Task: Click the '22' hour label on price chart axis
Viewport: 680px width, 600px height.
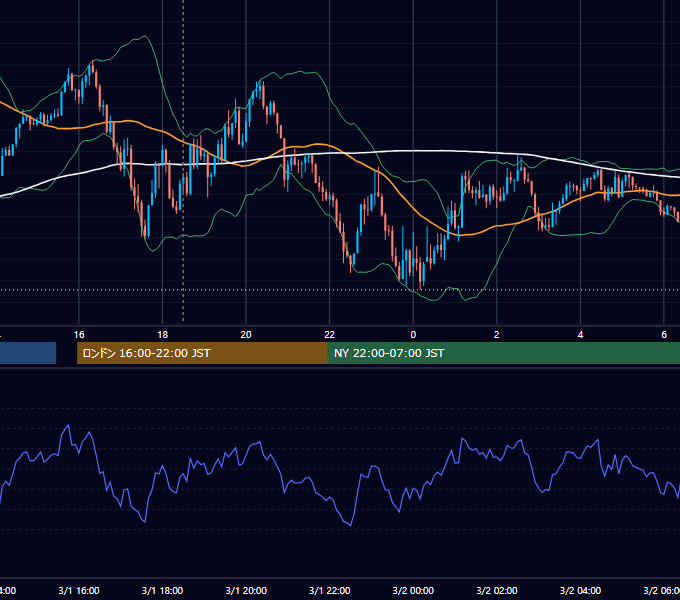Action: coord(330,335)
